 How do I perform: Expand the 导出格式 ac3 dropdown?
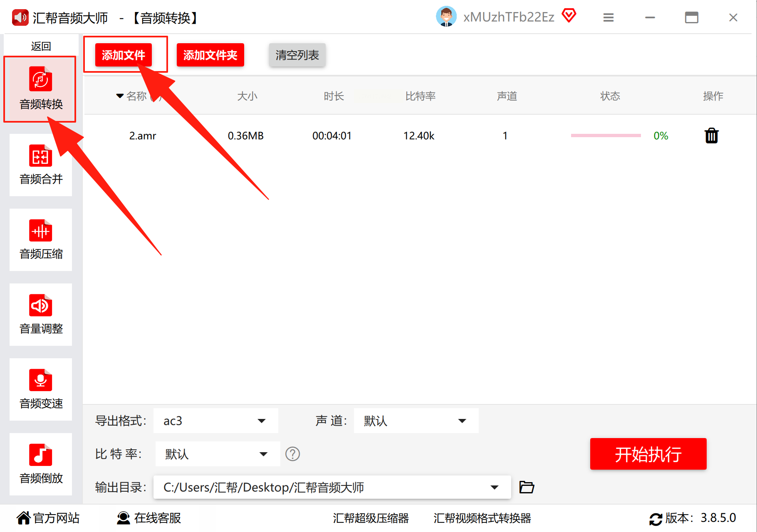point(216,421)
